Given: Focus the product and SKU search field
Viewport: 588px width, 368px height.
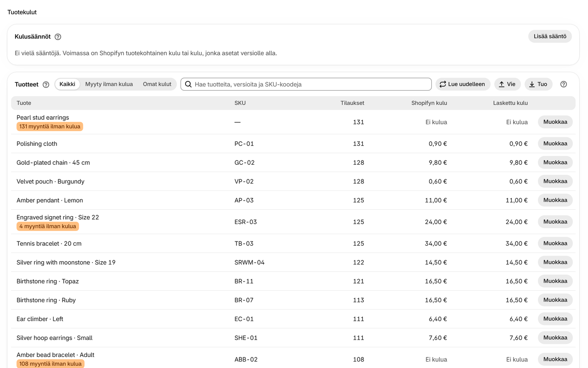Looking at the screenshot, I should pos(306,84).
